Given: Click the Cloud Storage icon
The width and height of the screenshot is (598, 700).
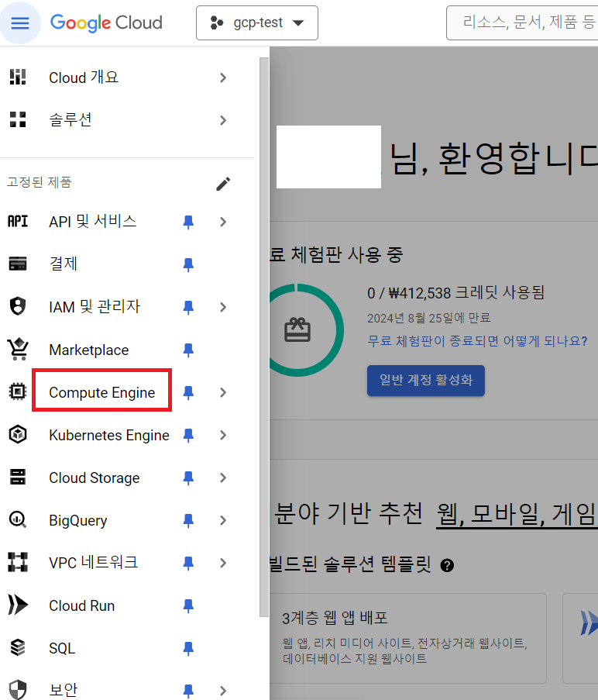Looking at the screenshot, I should pos(18,477).
